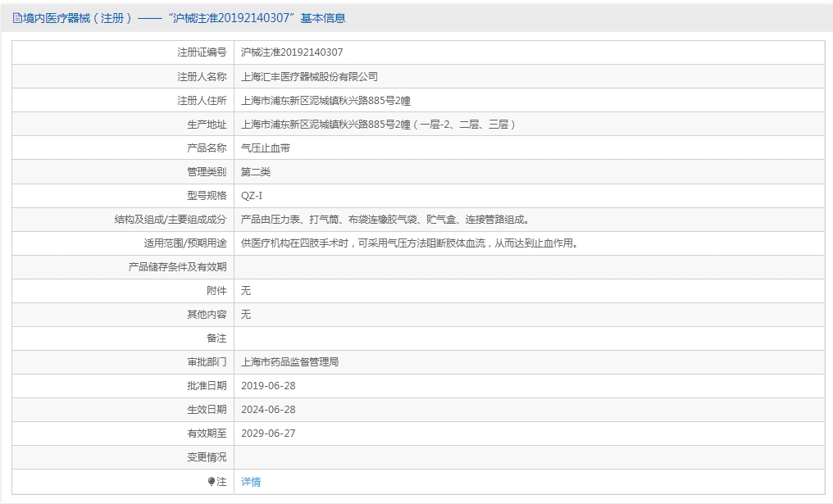Click effective date 2024-06-28
This screenshot has height=504, width=833.
(268, 410)
